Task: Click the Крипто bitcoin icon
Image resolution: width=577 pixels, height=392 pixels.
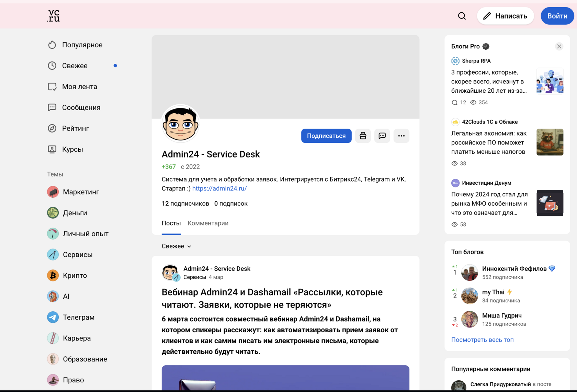Action: pos(53,275)
